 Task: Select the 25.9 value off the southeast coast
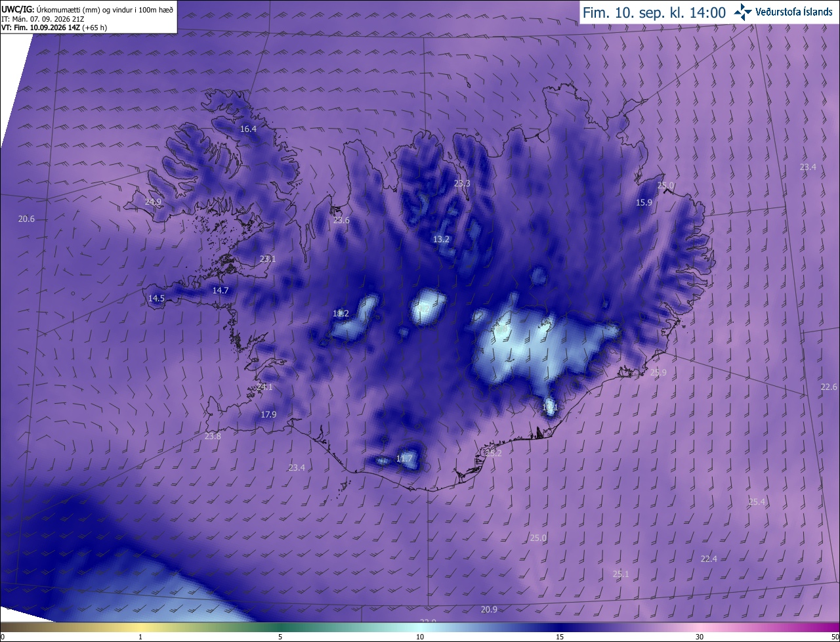click(658, 372)
